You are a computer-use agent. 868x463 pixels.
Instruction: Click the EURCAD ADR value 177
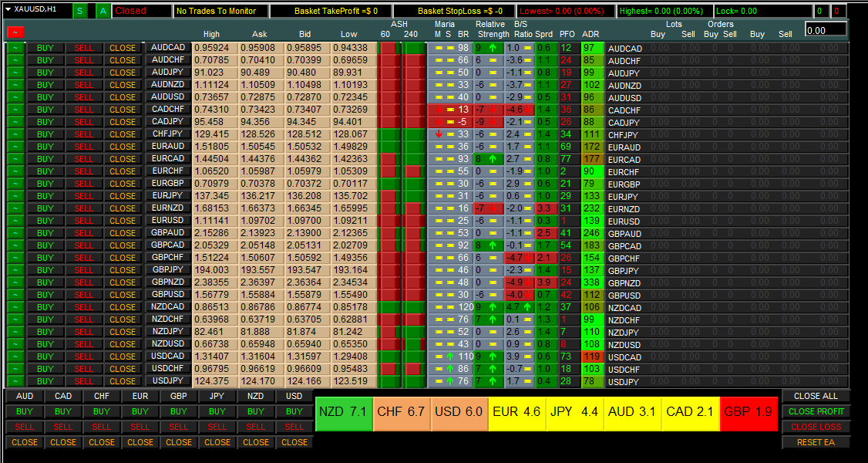tap(592, 159)
